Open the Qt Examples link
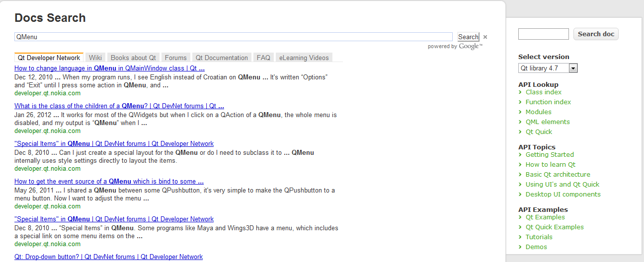 coord(545,217)
